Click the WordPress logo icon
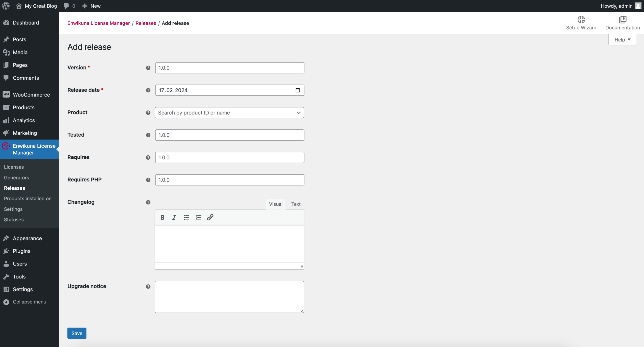 [6, 6]
